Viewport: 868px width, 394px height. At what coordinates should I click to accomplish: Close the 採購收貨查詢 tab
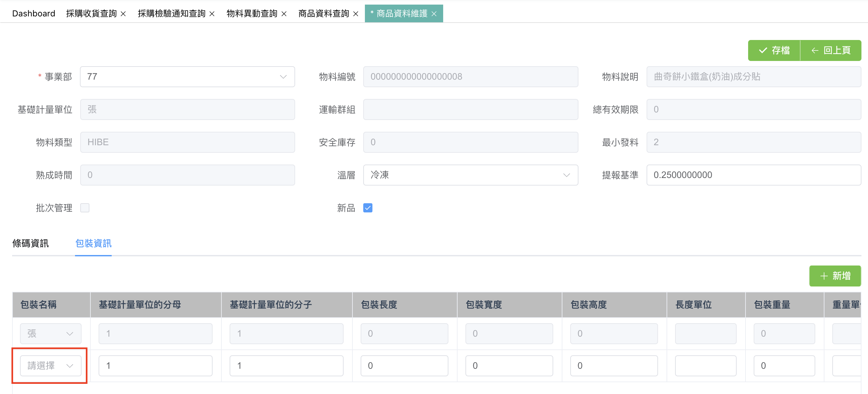[123, 14]
